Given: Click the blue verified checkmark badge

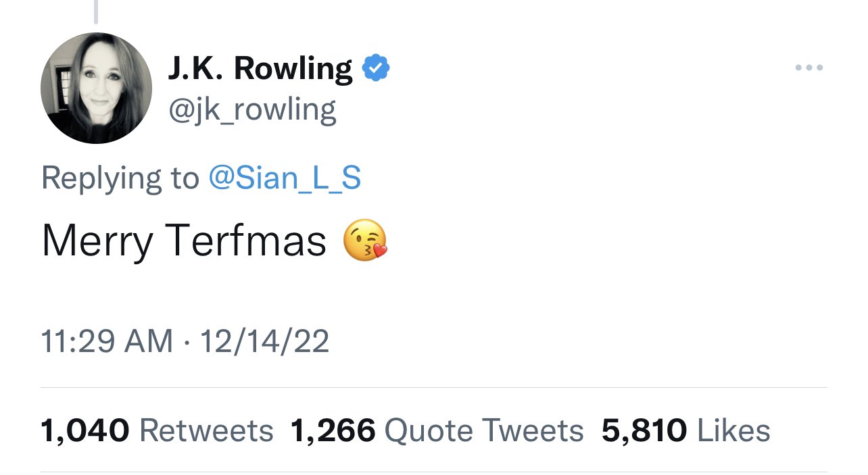Looking at the screenshot, I should coord(376,68).
